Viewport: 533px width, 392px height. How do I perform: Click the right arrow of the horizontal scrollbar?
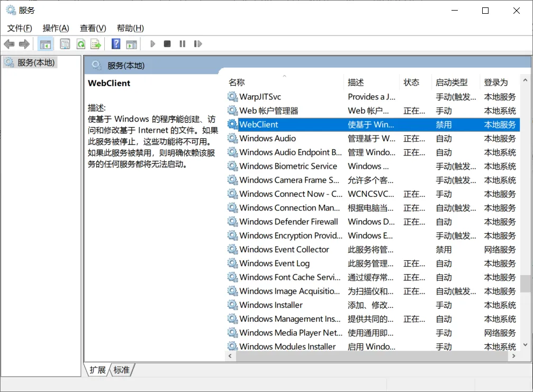pos(513,356)
